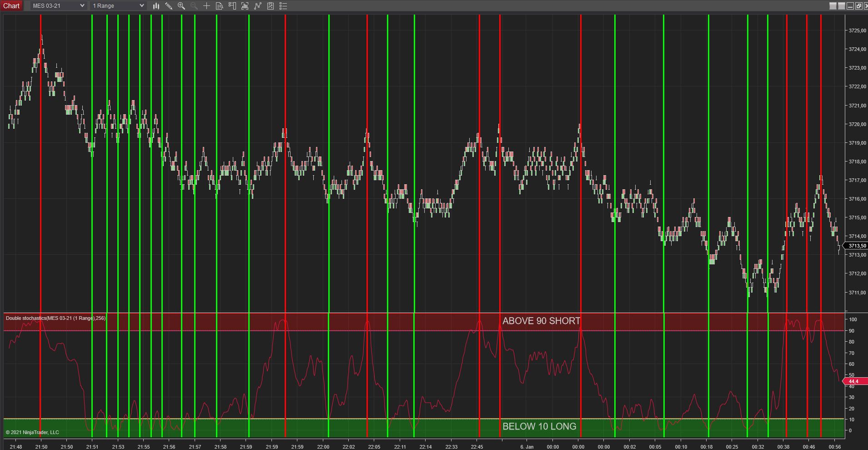Click the 3724,00 price axis label

857,49
